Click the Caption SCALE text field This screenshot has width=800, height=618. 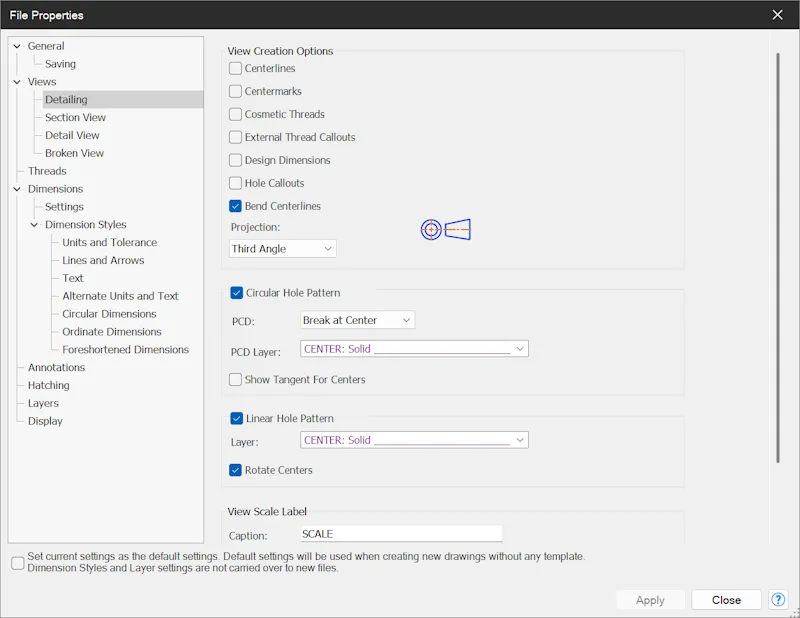[401, 534]
